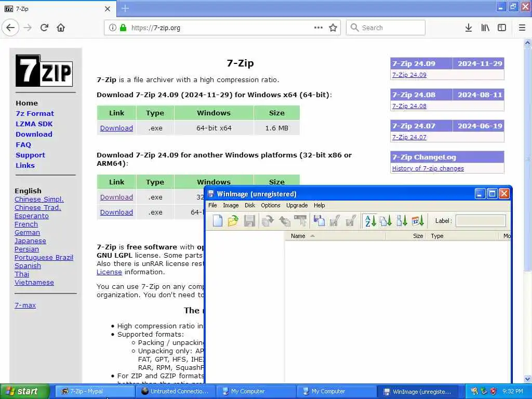Click the Read disk toolbar icon in WinImage
This screenshot has width=532, height=399.
(268, 221)
